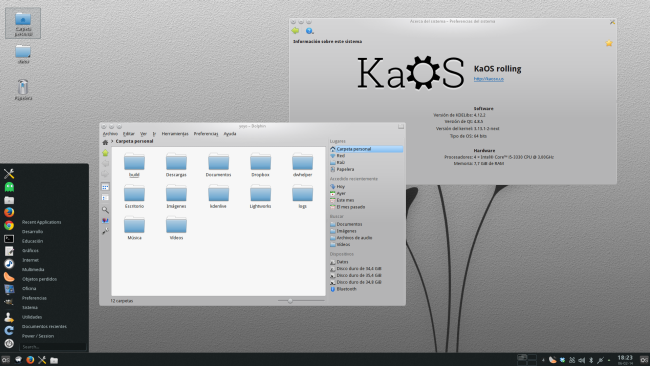Open the kaosx.us link in system info

[x=489, y=79]
